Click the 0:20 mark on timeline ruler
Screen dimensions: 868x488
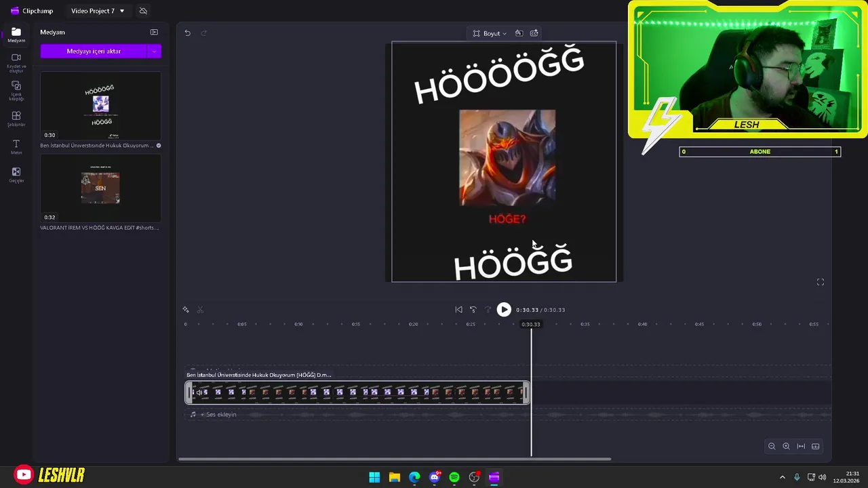(414, 324)
